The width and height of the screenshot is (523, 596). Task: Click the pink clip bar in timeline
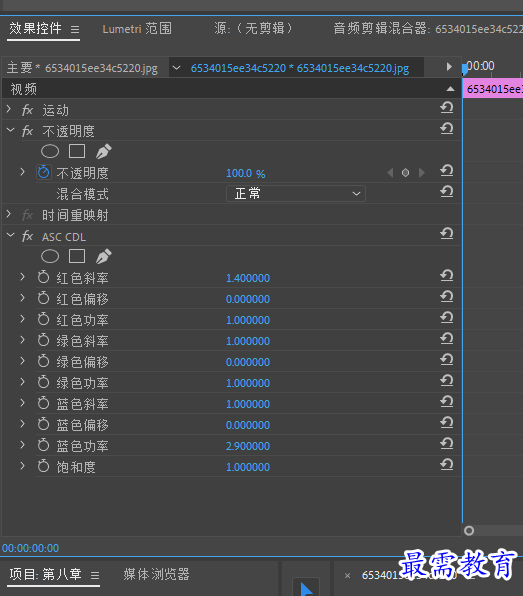point(493,89)
